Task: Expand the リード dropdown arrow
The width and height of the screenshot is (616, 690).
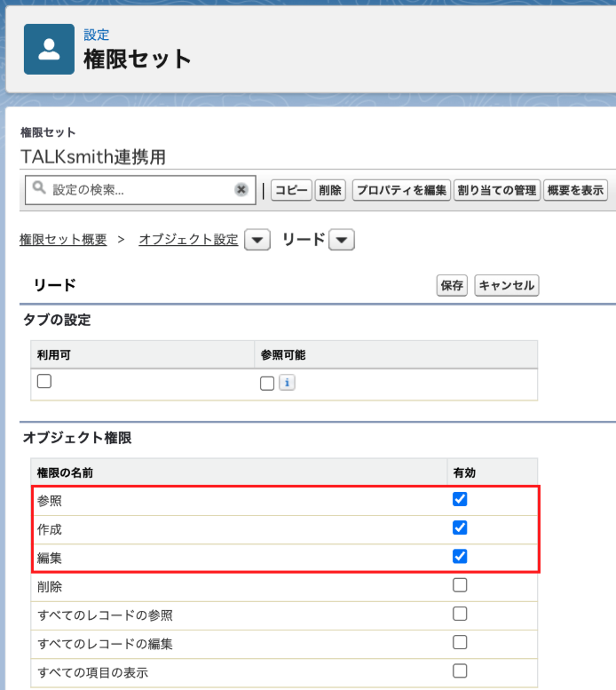Action: click(x=342, y=240)
